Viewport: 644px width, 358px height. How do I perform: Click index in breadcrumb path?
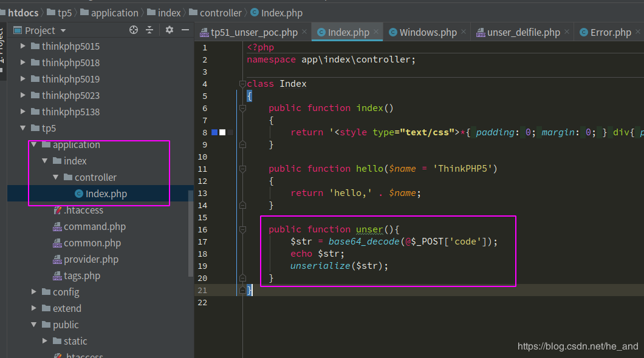tap(170, 13)
